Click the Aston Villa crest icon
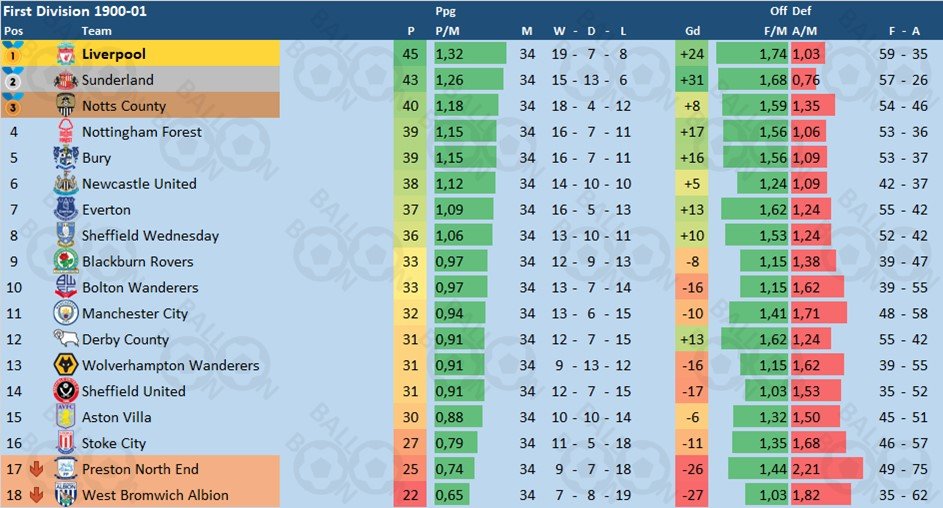Screen dimensions: 943x508 coord(66,417)
